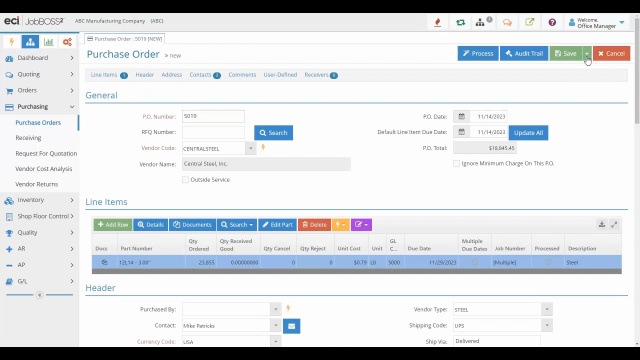Open Receiving under Purchasing menu
Screen dimensions: 640x360
pos(29,138)
